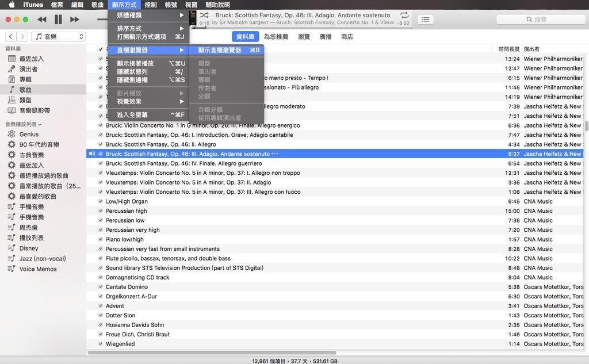Open the Up Next list button
The height and width of the screenshot is (364, 589).
tap(425, 20)
